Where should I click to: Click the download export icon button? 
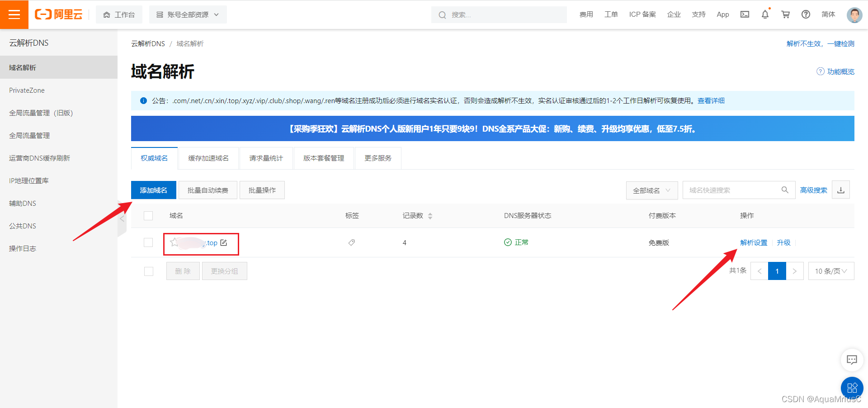click(841, 190)
